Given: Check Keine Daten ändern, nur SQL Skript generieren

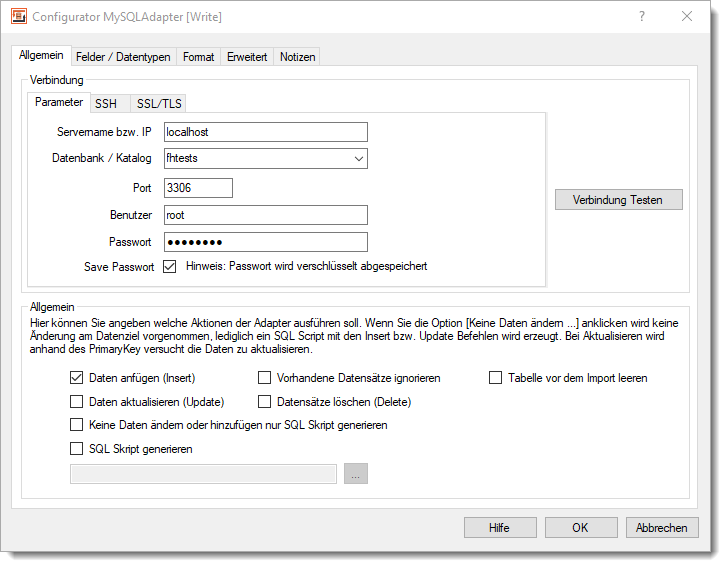Looking at the screenshot, I should click(76, 424).
